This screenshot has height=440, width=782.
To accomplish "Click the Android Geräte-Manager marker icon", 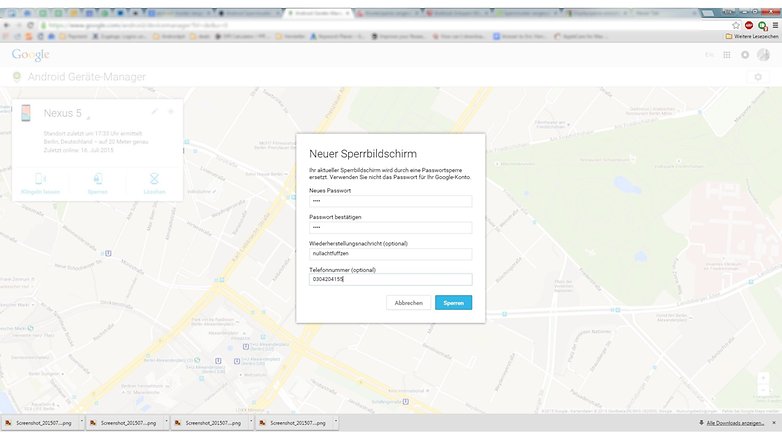I will [17, 76].
